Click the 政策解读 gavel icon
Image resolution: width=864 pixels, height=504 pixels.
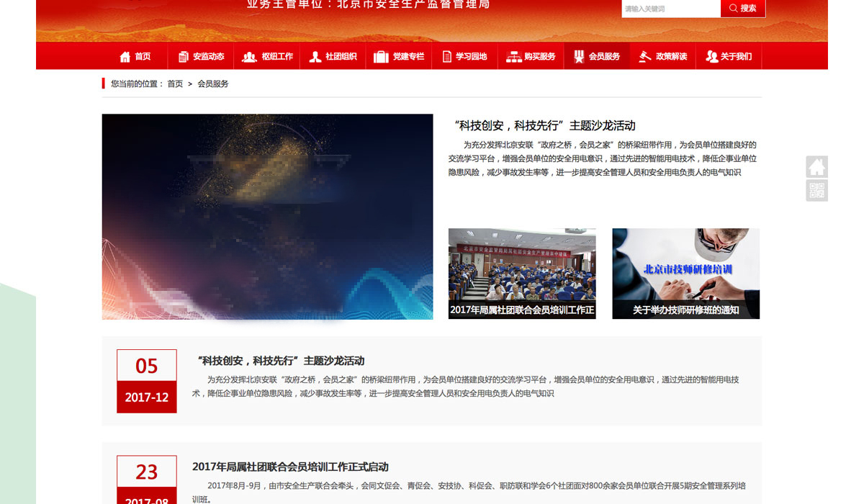(x=645, y=57)
